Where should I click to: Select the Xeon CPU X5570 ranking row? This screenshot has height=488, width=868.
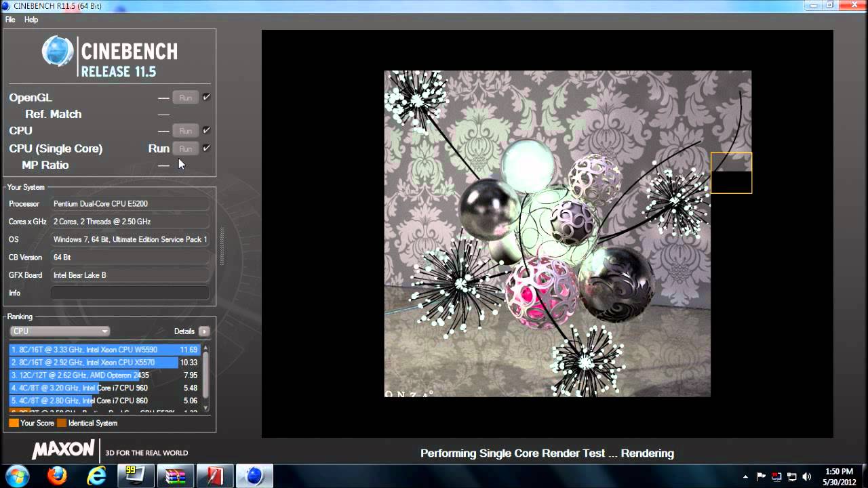(104, 363)
